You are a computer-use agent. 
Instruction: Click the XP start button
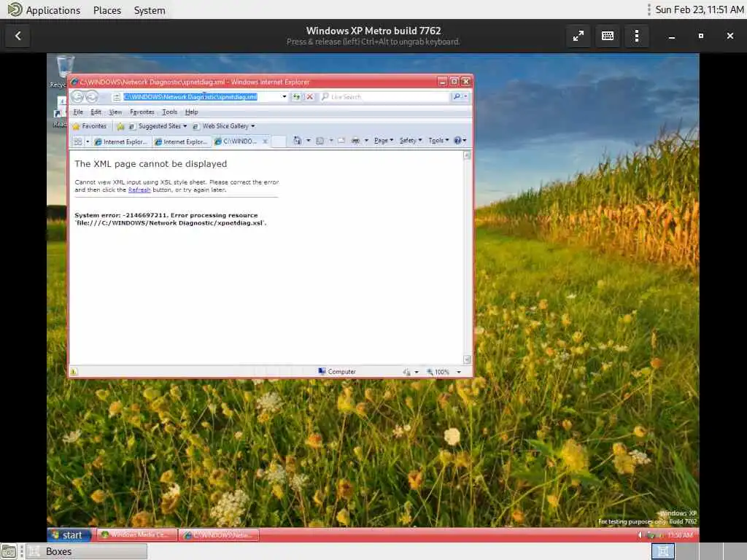click(x=69, y=535)
